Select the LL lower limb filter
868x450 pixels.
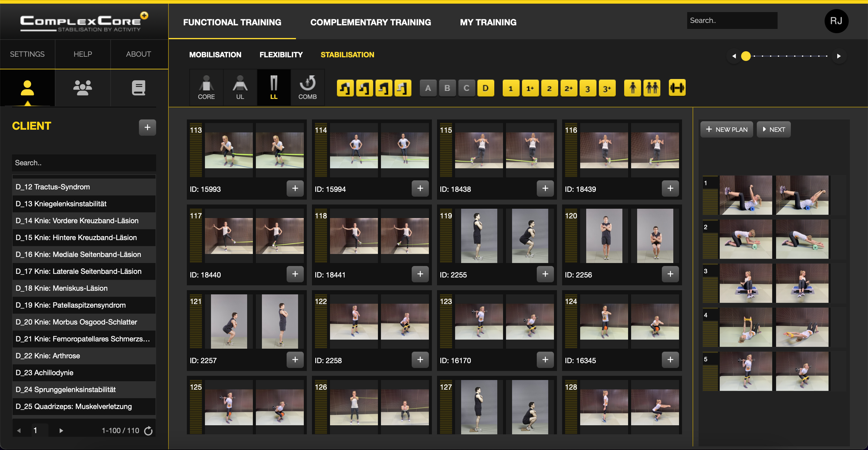(x=274, y=88)
